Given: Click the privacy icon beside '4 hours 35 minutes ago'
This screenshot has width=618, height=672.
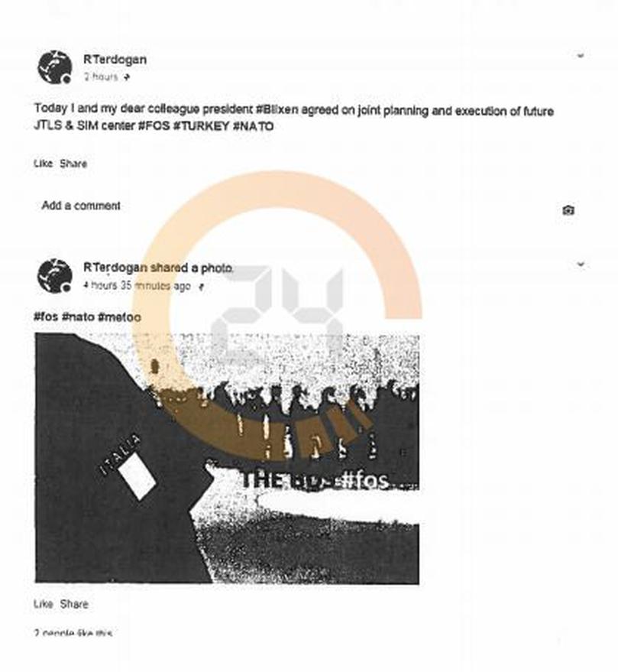Looking at the screenshot, I should point(201,287).
